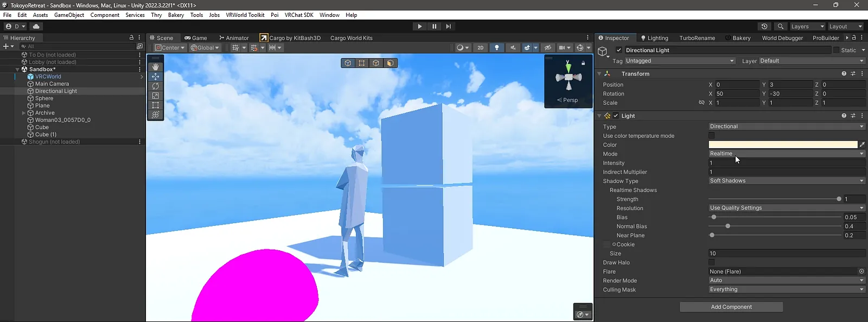Click the Pause button

434,26
